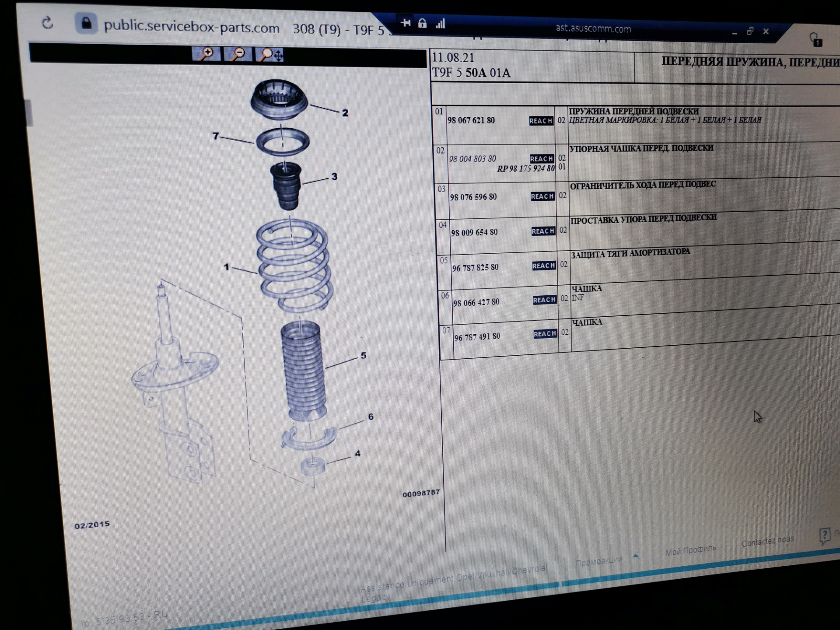
Task: Click REACH badge for part 98 067 621 80
Action: [x=541, y=121]
